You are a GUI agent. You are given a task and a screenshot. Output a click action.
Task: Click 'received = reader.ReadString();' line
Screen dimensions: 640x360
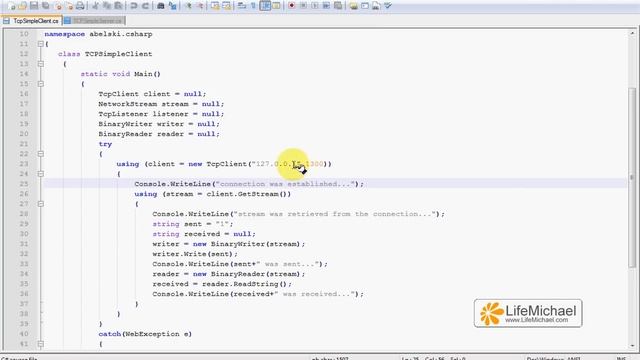pyautogui.click(x=222, y=284)
